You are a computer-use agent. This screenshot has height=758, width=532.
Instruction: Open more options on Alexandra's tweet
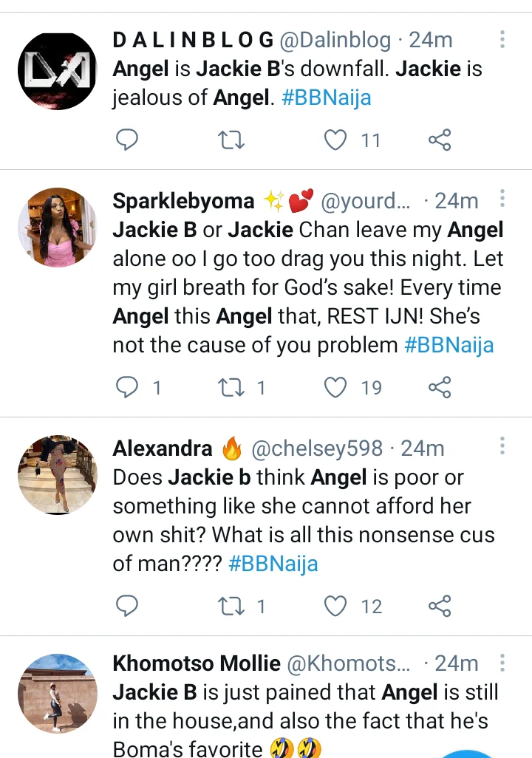(x=502, y=446)
